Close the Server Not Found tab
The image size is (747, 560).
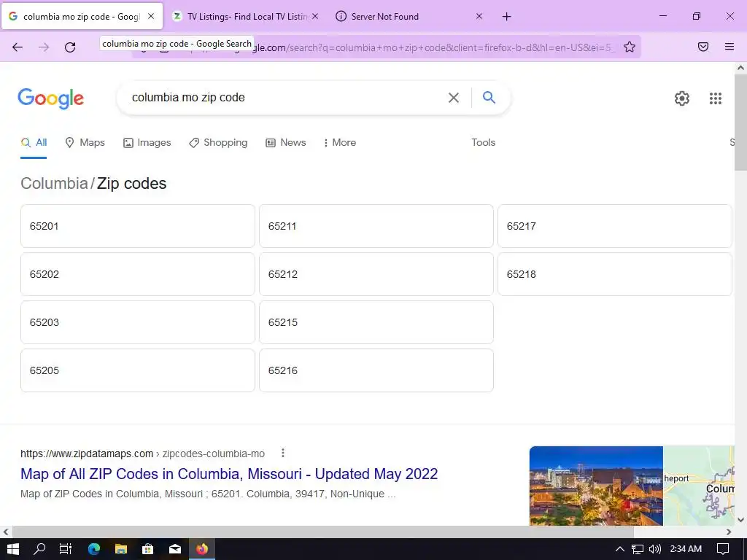tap(479, 16)
